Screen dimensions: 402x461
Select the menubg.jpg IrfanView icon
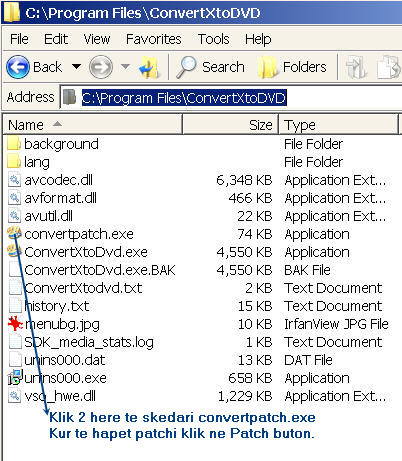coord(15,323)
